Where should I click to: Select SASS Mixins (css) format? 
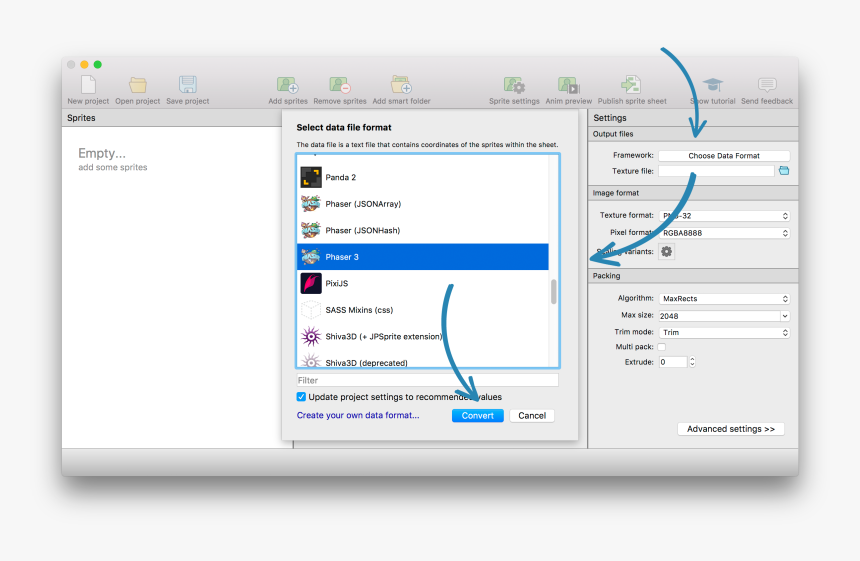click(422, 310)
